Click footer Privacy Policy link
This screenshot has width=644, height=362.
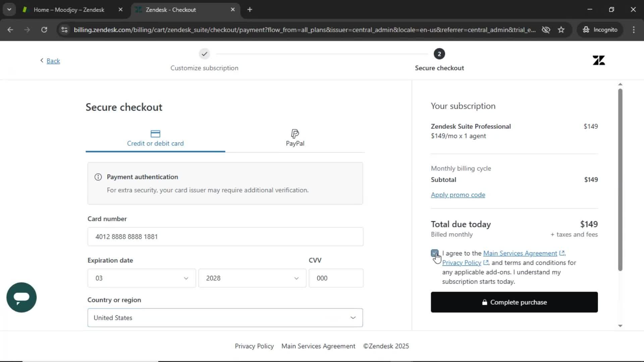254,346
